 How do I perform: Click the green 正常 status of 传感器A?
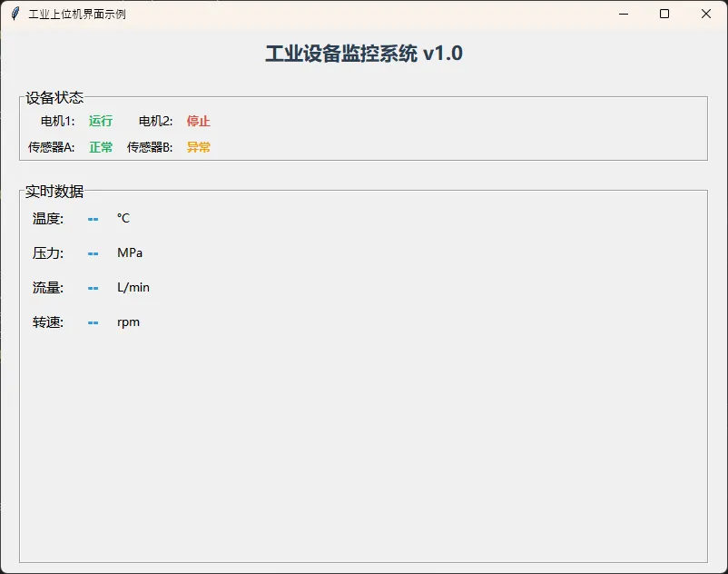pyautogui.click(x=101, y=147)
